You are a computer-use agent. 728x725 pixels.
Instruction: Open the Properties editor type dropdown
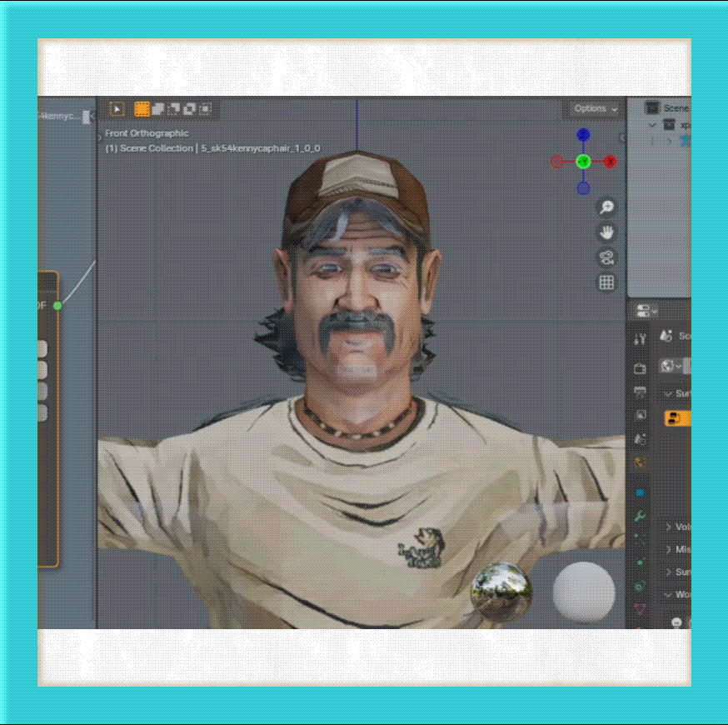(x=646, y=311)
